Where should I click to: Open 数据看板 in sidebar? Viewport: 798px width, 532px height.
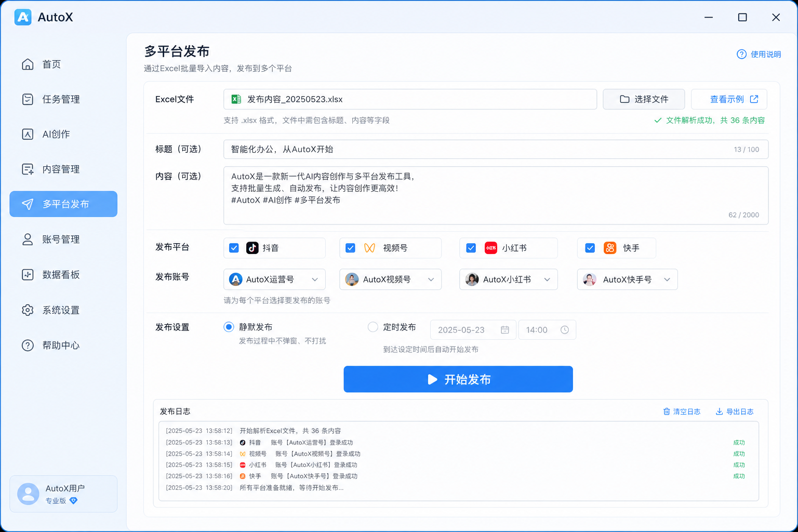point(63,275)
